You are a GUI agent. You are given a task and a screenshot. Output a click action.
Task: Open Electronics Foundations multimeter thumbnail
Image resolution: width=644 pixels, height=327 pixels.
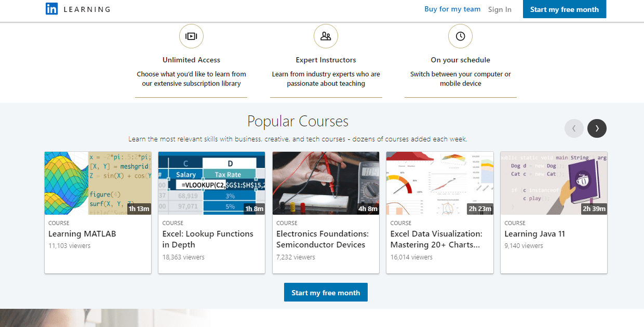326,183
